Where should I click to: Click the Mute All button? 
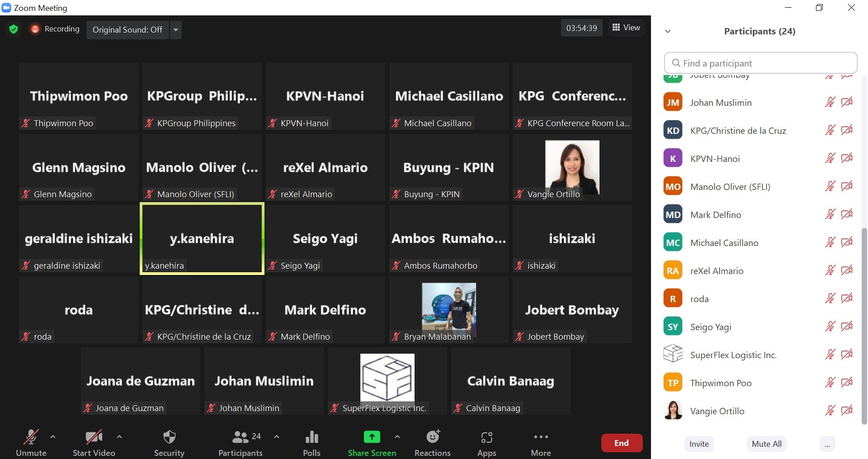(766, 444)
